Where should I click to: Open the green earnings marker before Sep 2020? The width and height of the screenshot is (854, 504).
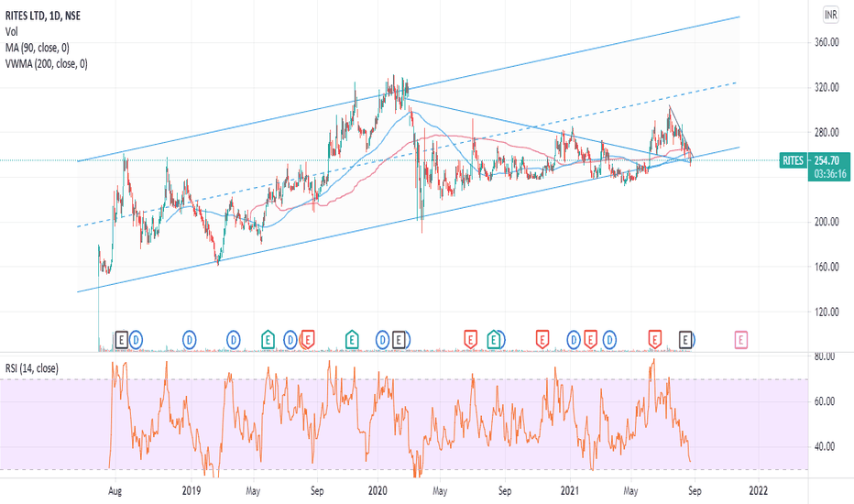pos(494,341)
